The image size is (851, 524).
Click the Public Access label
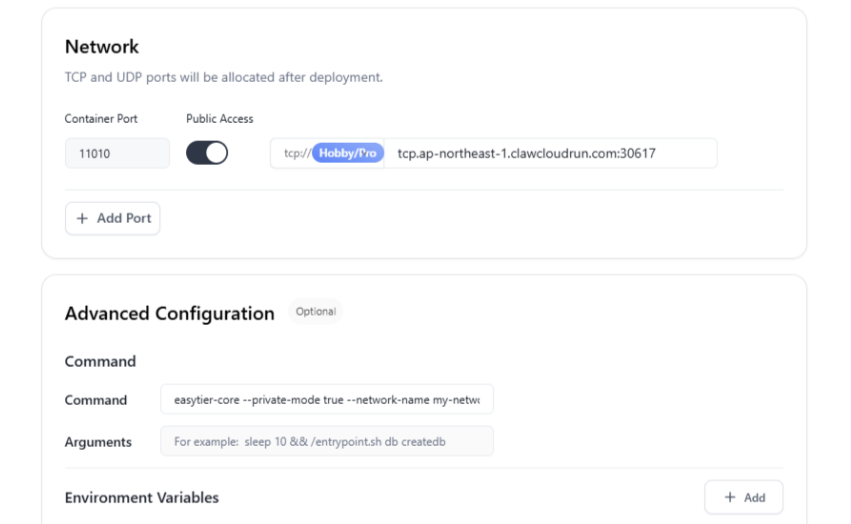[220, 119]
